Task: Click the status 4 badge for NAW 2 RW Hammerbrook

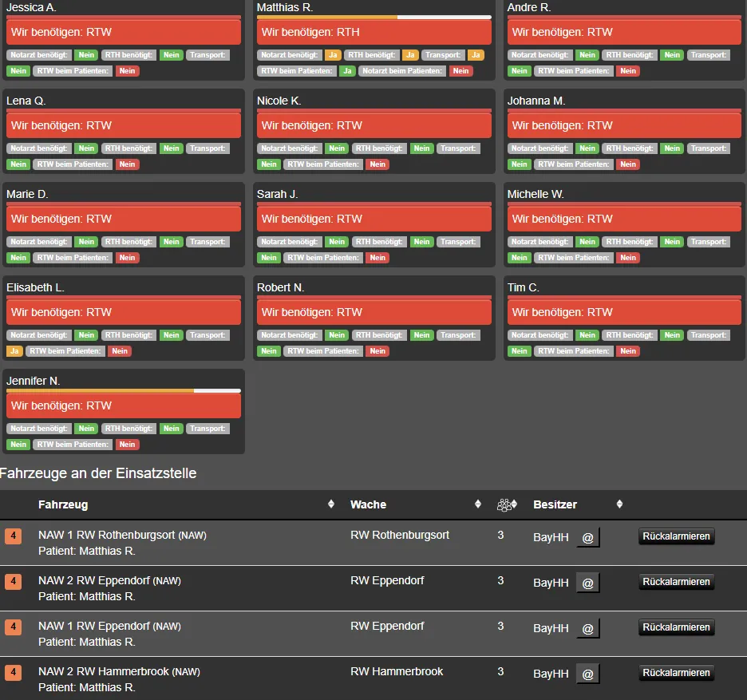Action: [x=14, y=672]
